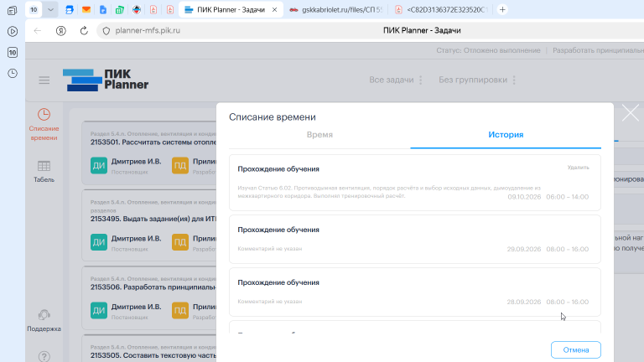The width and height of the screenshot is (644, 362).
Task: Switch to the gskkabriolet.ru files tab
Action: pyautogui.click(x=336, y=9)
